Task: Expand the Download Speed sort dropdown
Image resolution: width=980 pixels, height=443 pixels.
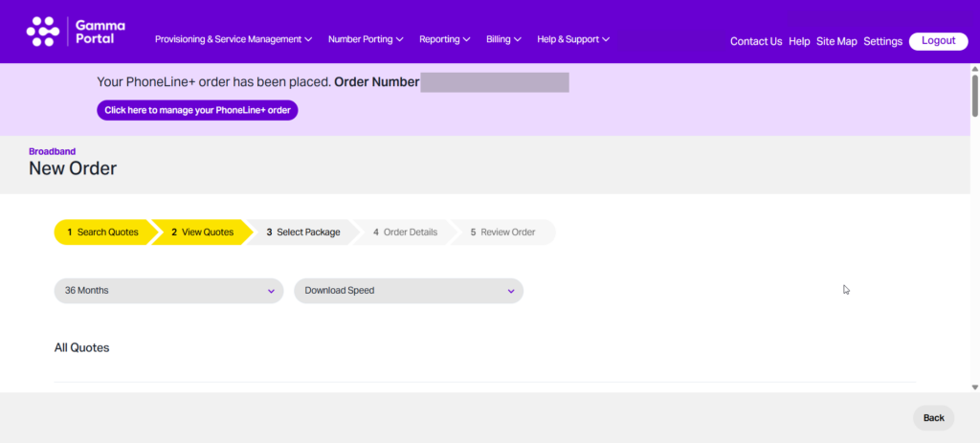Action: click(409, 291)
